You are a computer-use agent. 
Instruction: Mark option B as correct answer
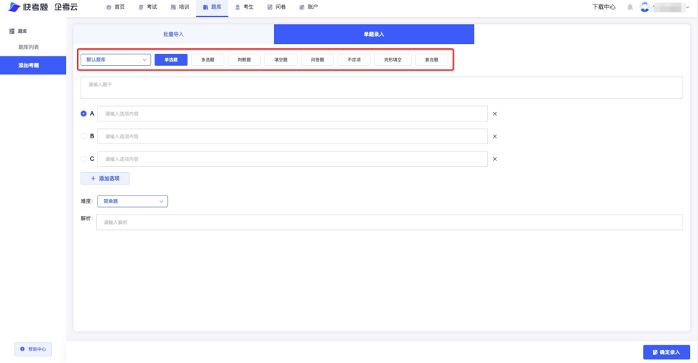[83, 136]
